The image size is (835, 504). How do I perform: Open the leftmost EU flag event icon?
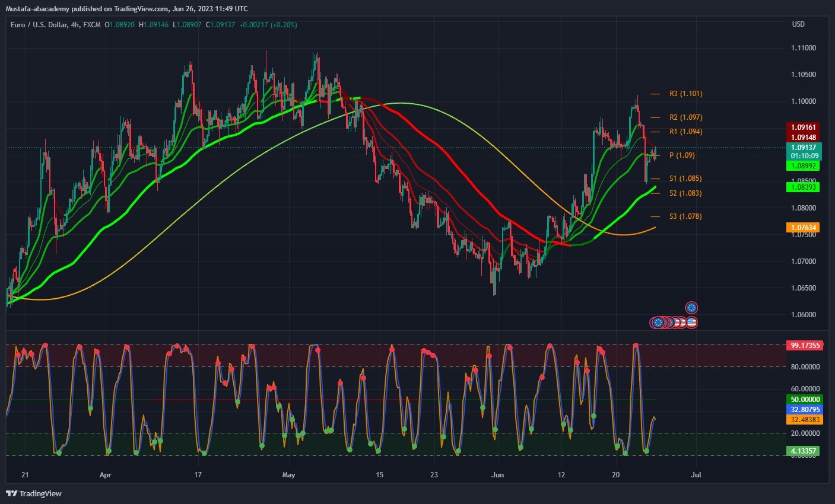(x=657, y=323)
